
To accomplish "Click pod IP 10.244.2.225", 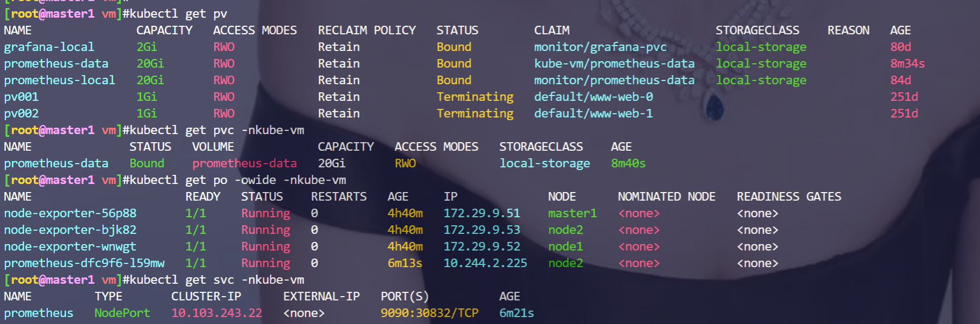I will click(x=485, y=263).
